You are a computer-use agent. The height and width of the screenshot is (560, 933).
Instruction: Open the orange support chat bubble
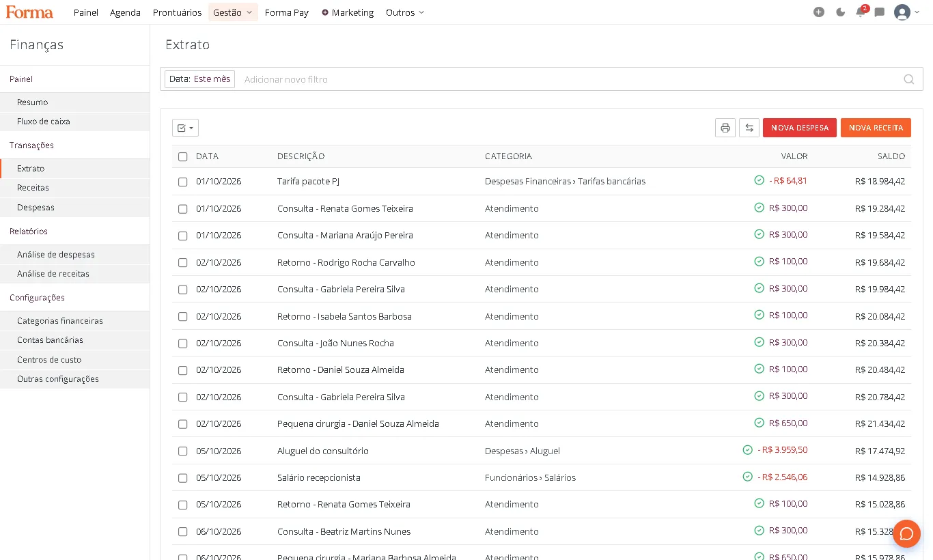(906, 533)
